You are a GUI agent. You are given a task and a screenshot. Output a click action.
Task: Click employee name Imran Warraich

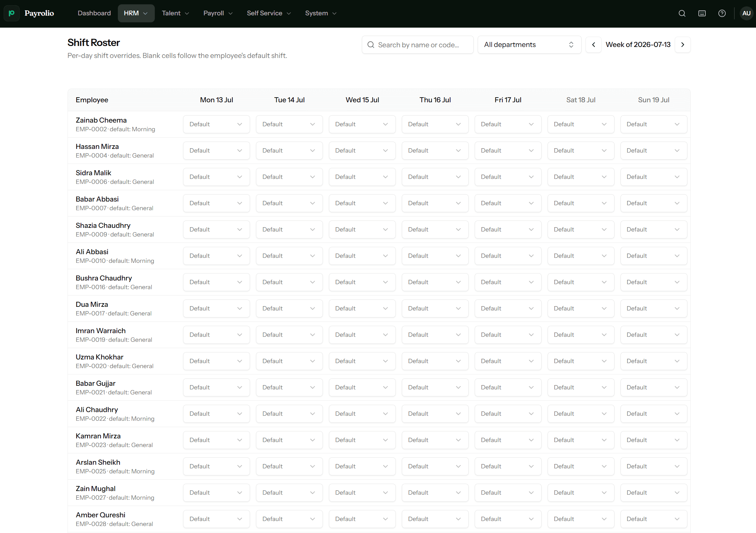point(101,331)
